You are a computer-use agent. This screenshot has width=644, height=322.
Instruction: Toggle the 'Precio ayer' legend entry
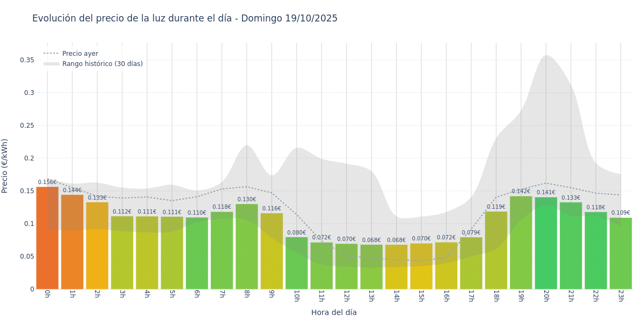click(x=80, y=54)
